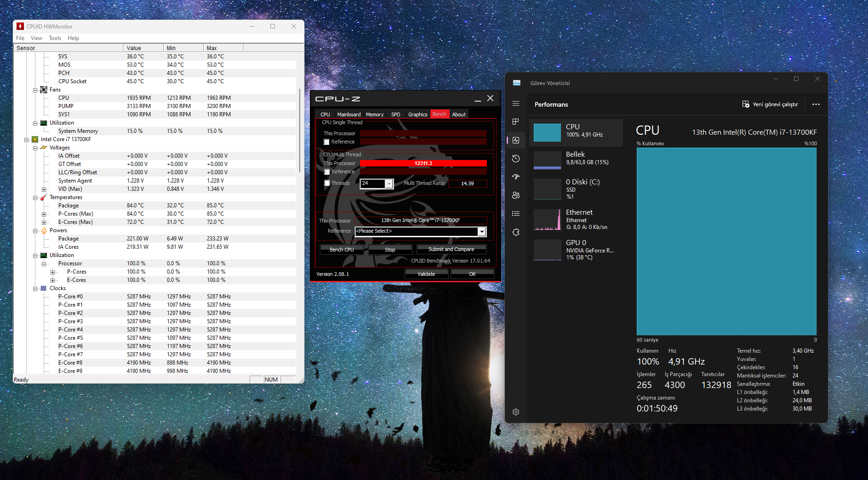Viewport: 868px width, 480px height.
Task: Click the Validate button in CPU-Z
Action: pos(426,274)
